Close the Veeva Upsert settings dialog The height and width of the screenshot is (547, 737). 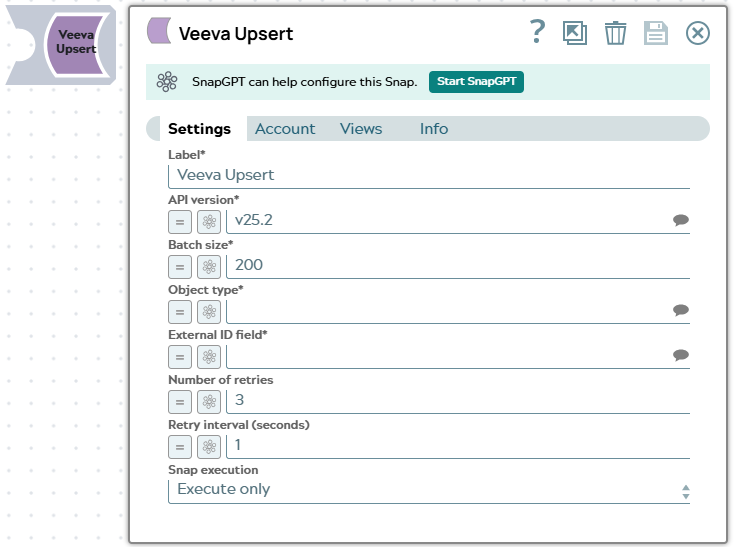[x=698, y=33]
